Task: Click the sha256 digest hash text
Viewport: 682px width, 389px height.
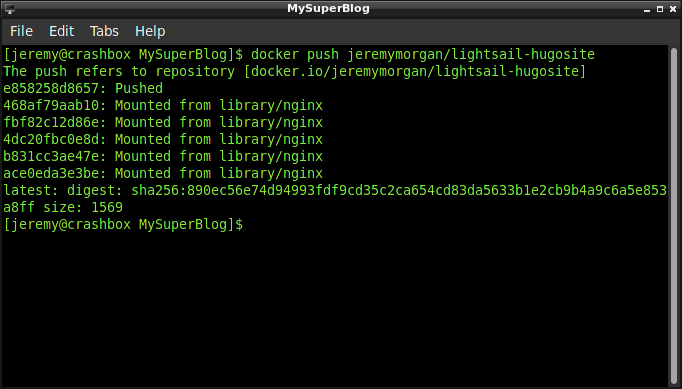Action: coord(399,191)
